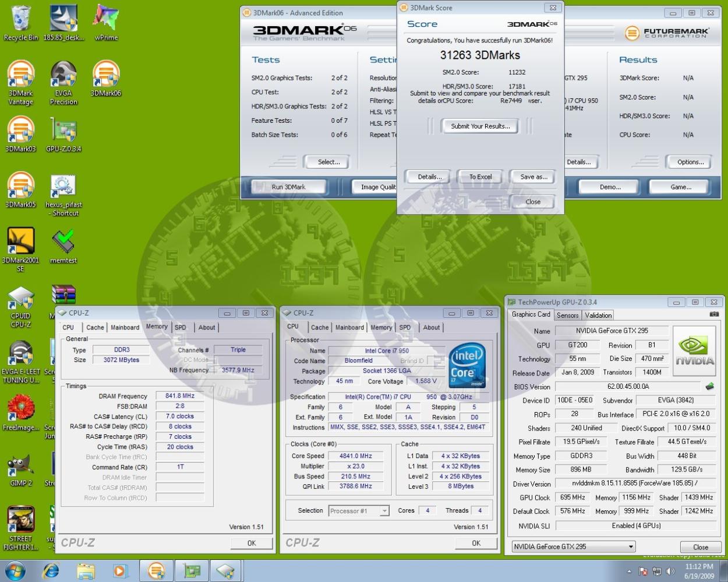Switch to the CPU-Z taskbar button

pyautogui.click(x=225, y=571)
